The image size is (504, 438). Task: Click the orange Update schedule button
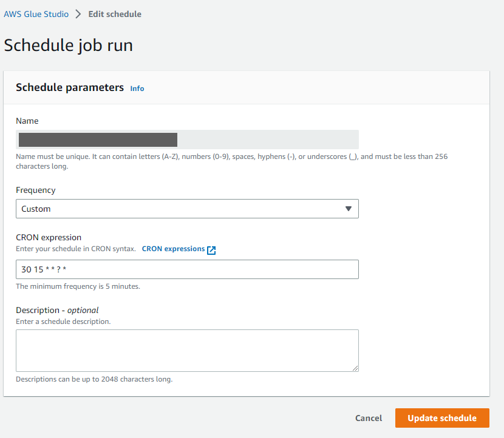point(442,418)
